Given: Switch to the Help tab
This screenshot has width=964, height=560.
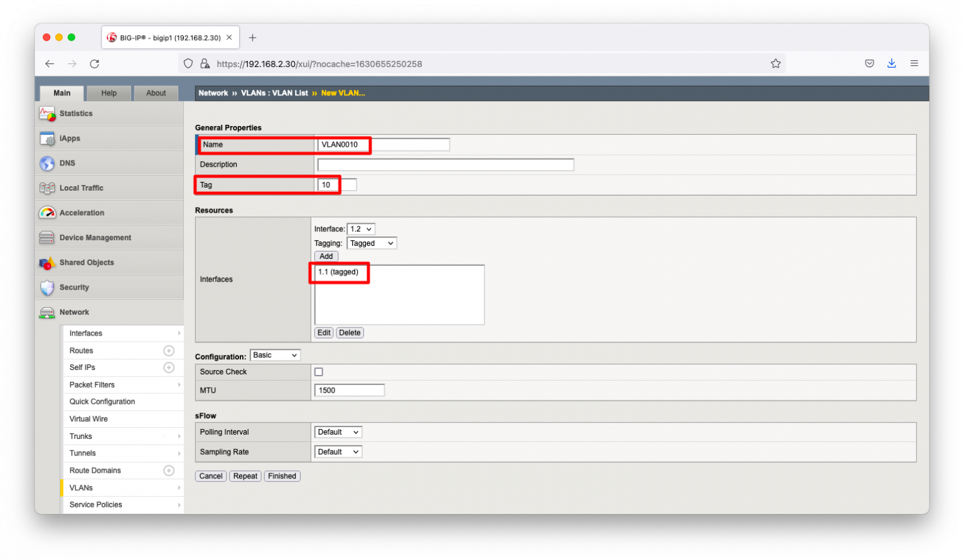Looking at the screenshot, I should tap(109, 93).
